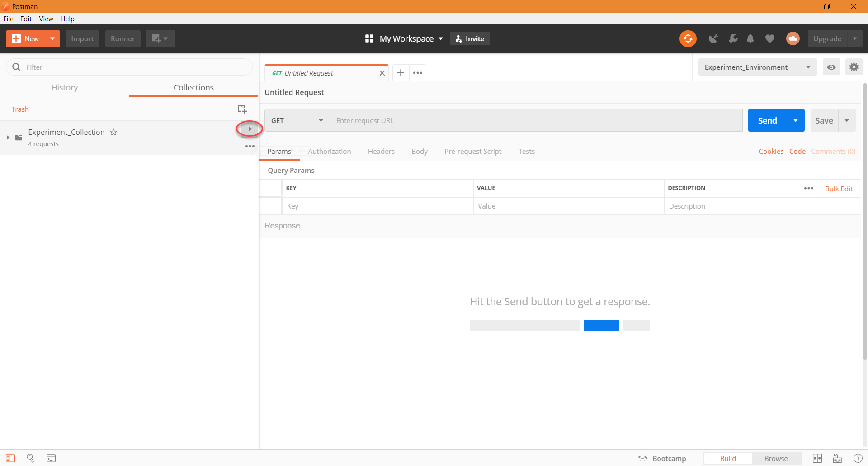Open tab options three-dot menu
868x466 pixels.
pos(418,73)
